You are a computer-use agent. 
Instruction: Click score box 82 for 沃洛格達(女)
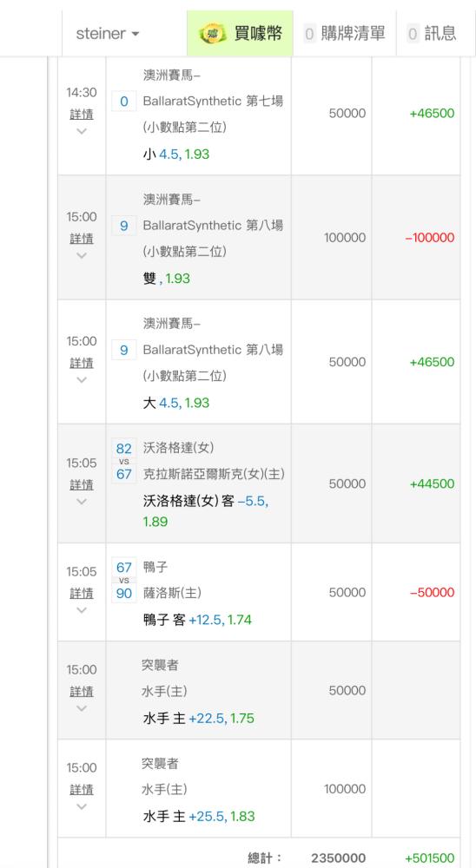click(124, 449)
